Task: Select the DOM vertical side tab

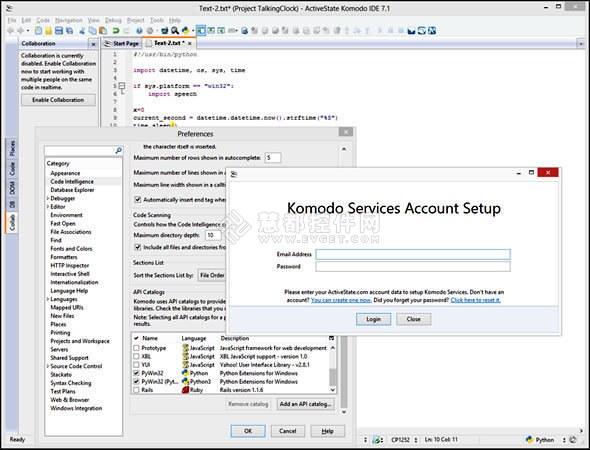Action: 12,188
